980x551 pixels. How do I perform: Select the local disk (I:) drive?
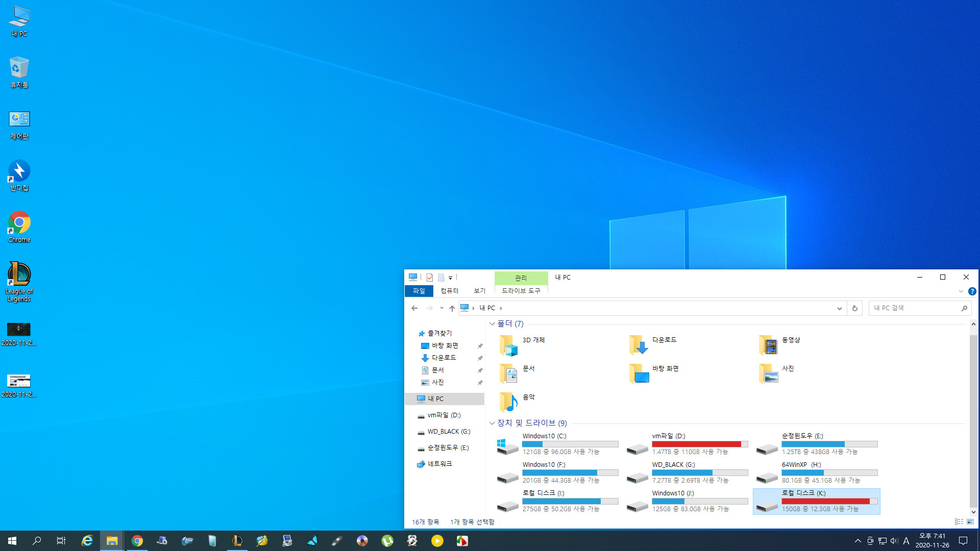point(557,501)
